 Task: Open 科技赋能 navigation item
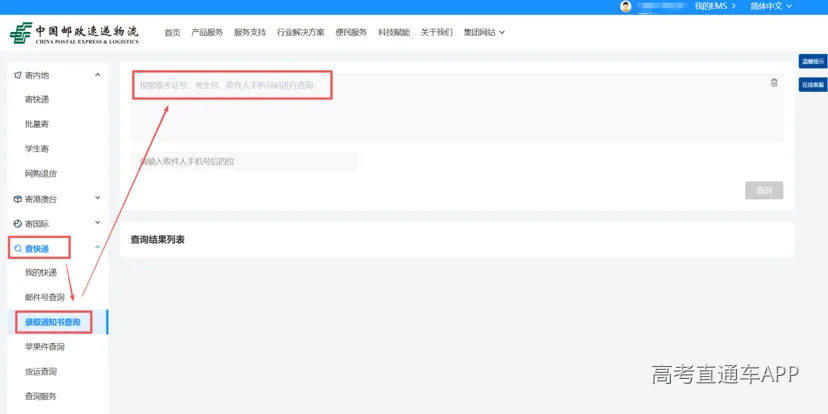394,32
